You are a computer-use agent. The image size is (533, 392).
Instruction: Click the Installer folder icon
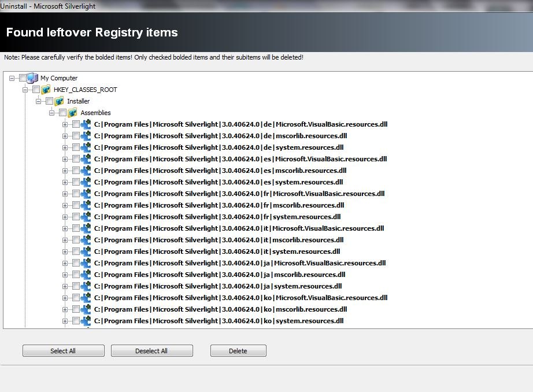[x=59, y=101]
